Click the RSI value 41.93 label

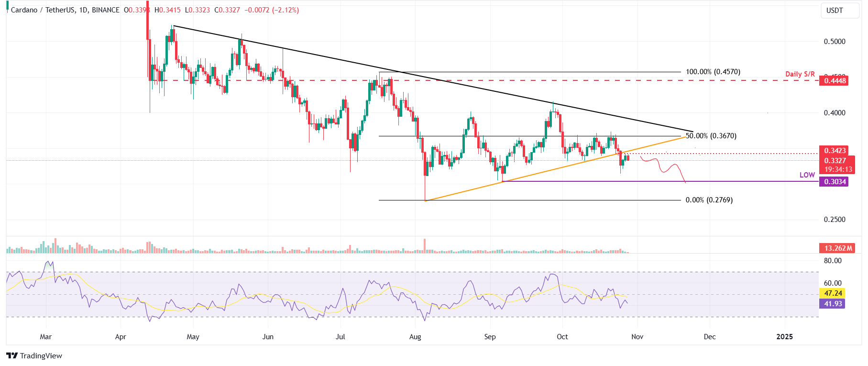pyautogui.click(x=833, y=304)
